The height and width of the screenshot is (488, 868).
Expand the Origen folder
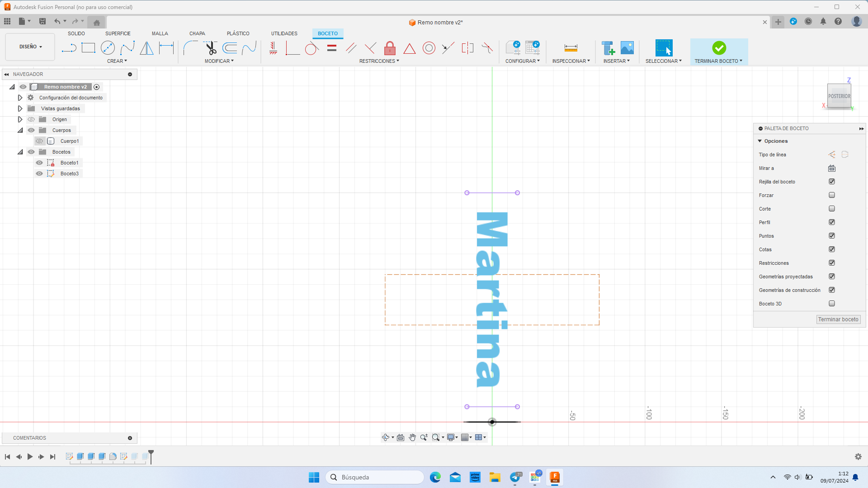coord(20,119)
